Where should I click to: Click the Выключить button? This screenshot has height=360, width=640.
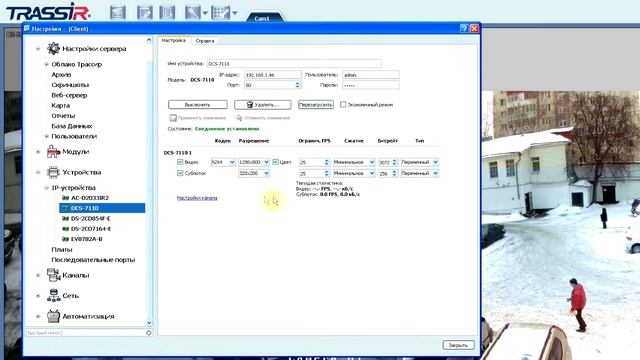[x=198, y=104]
